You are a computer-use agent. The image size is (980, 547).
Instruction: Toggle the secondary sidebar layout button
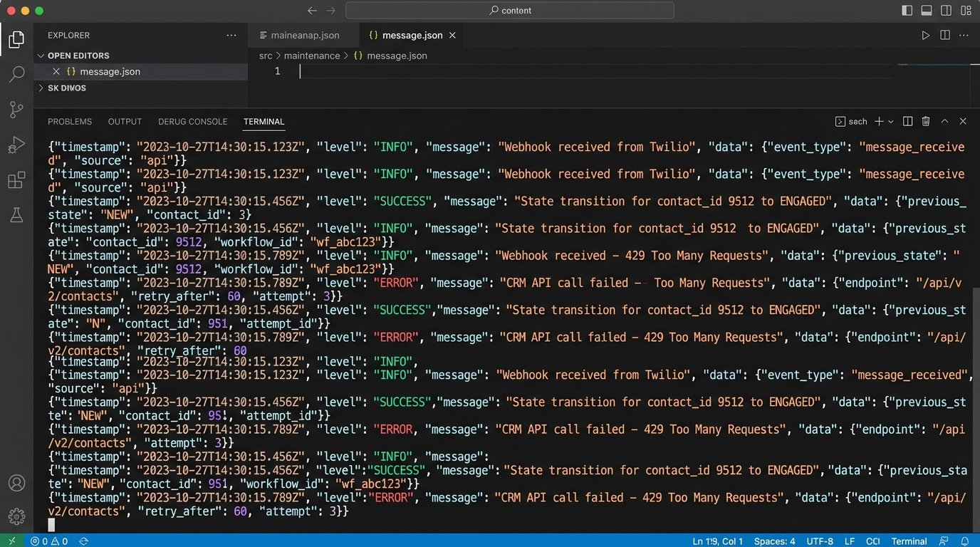click(x=947, y=11)
